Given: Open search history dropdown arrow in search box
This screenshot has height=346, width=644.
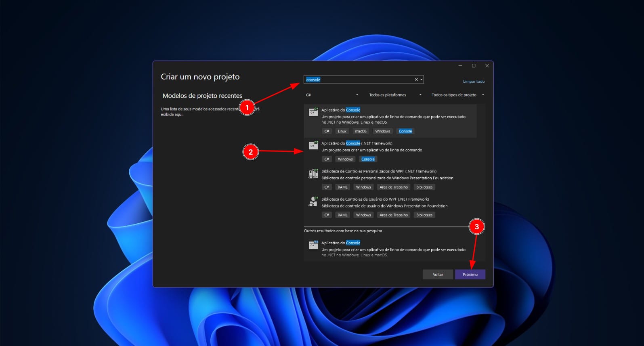Looking at the screenshot, I should pos(421,80).
